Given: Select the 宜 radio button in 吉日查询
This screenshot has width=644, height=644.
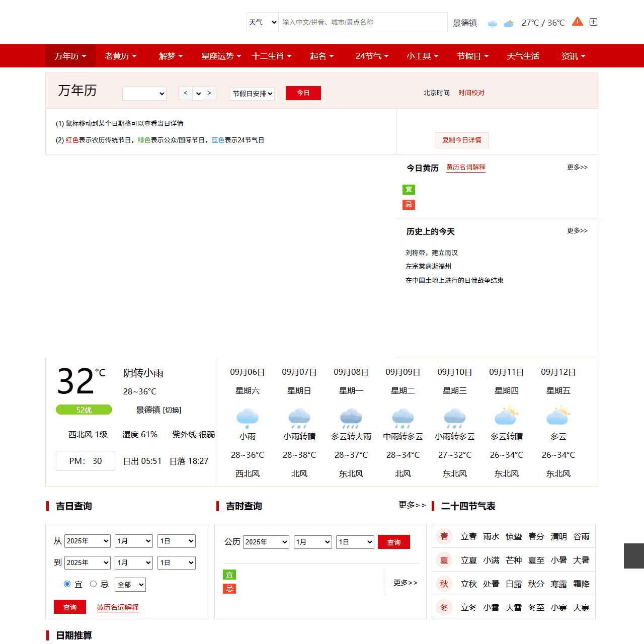Looking at the screenshot, I should coord(67,584).
